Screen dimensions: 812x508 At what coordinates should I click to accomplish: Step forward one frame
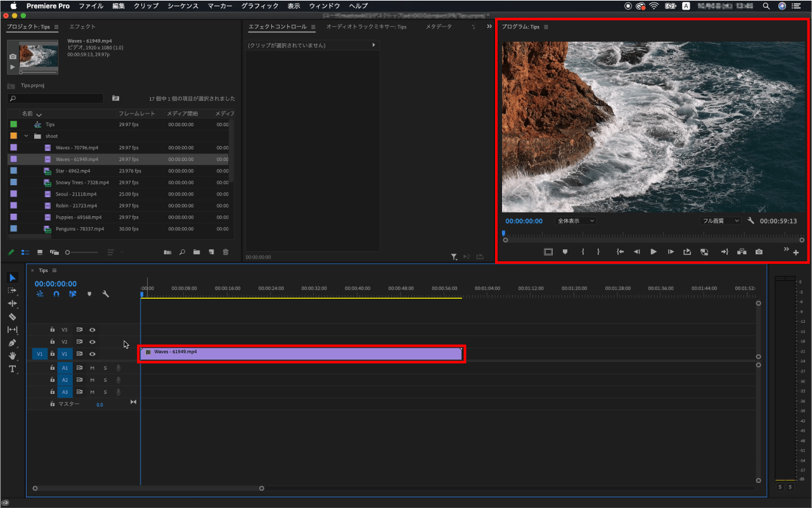click(671, 252)
